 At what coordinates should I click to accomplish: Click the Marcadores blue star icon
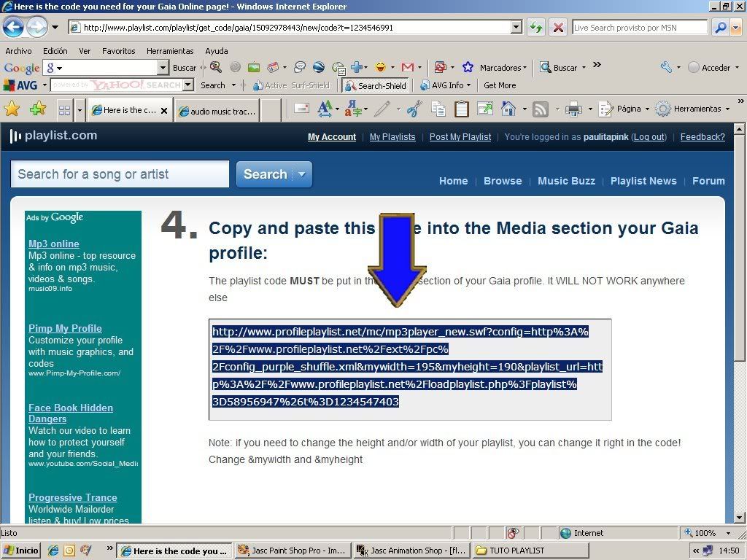pos(468,67)
